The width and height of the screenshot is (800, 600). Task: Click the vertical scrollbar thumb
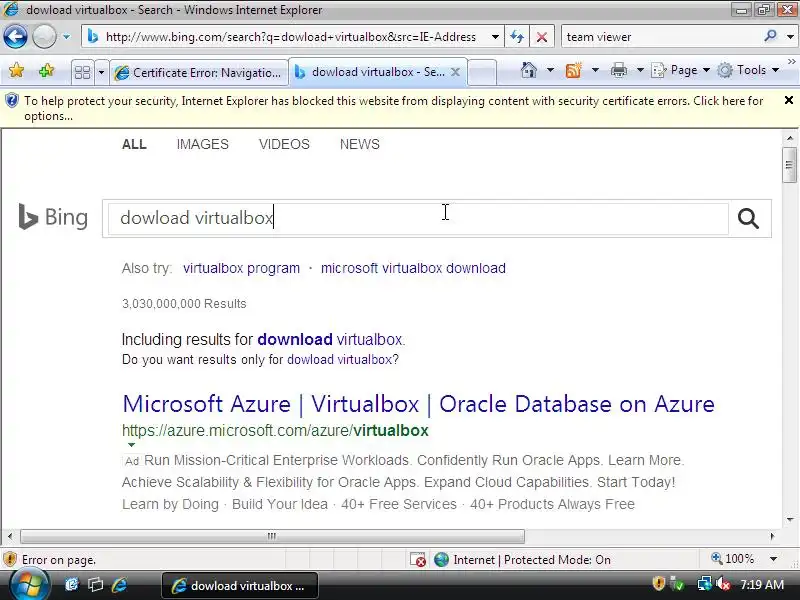point(790,164)
